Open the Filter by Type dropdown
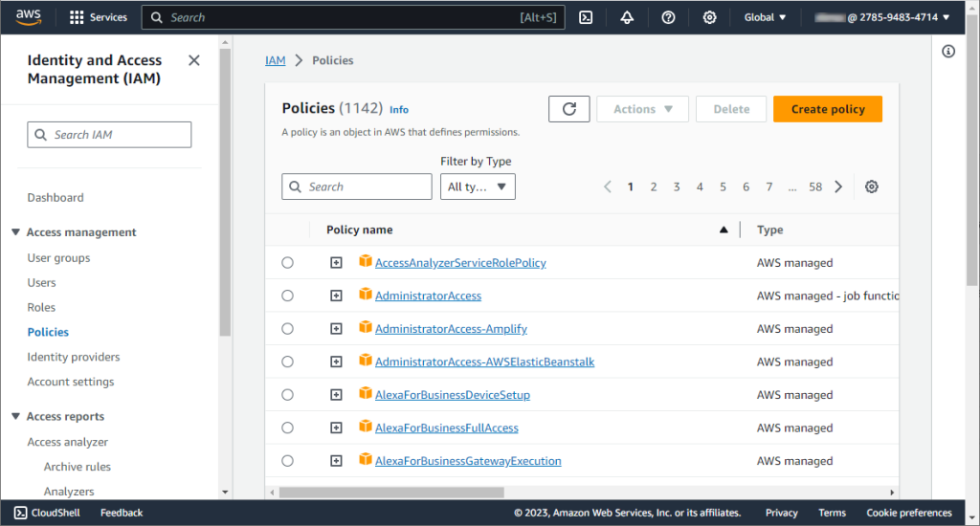Image resolution: width=980 pixels, height=526 pixels. point(478,186)
